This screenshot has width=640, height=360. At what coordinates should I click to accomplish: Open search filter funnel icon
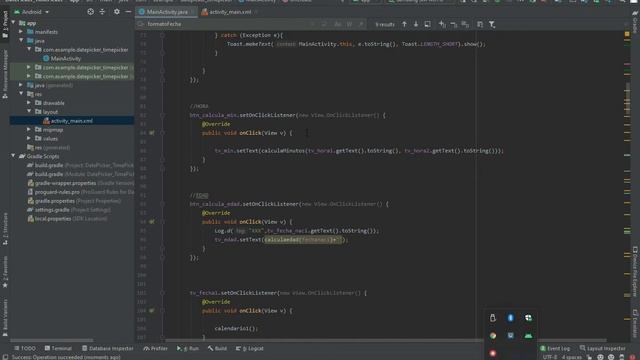tap(492, 24)
